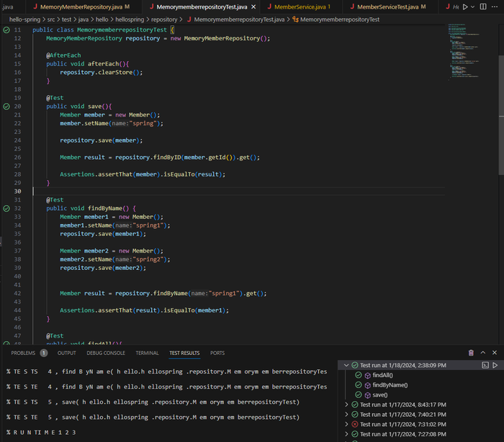This screenshot has width=504, height=442.
Task: Click the green gutter icon beside findByName()
Action: (x=6, y=208)
